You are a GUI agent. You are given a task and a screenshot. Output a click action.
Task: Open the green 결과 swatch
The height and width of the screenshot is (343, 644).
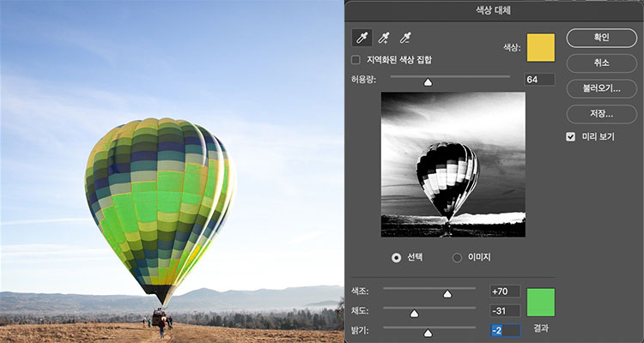[x=540, y=303]
